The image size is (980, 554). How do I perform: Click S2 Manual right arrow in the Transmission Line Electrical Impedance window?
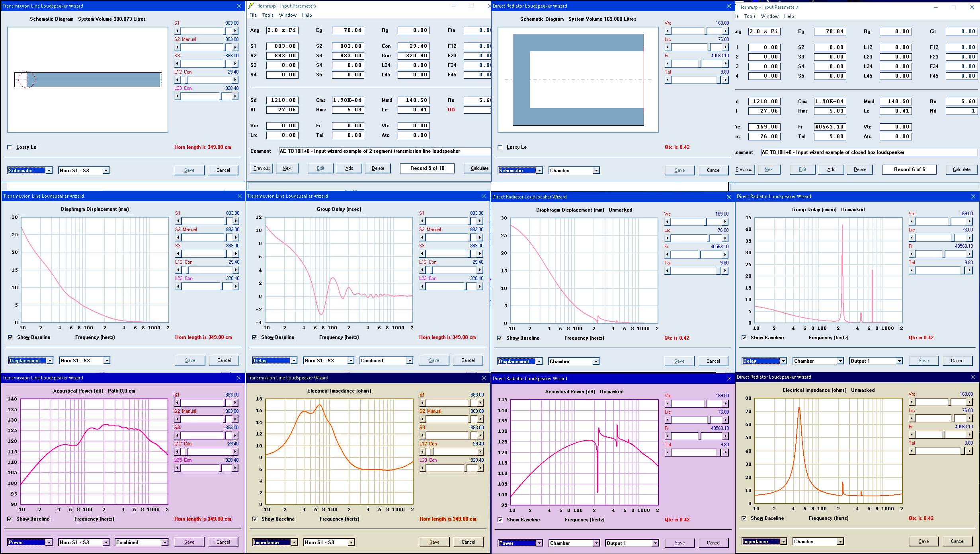[x=480, y=419]
